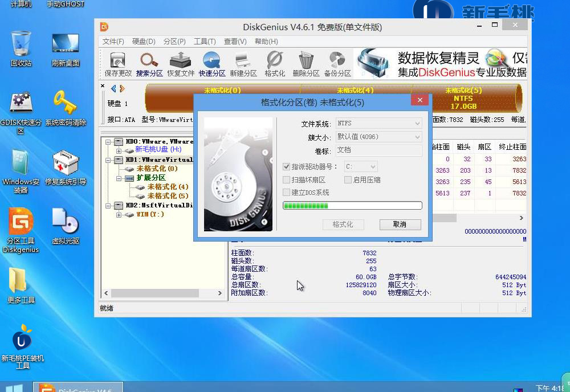Click the Format (格式化) toolbar icon

pyautogui.click(x=275, y=64)
